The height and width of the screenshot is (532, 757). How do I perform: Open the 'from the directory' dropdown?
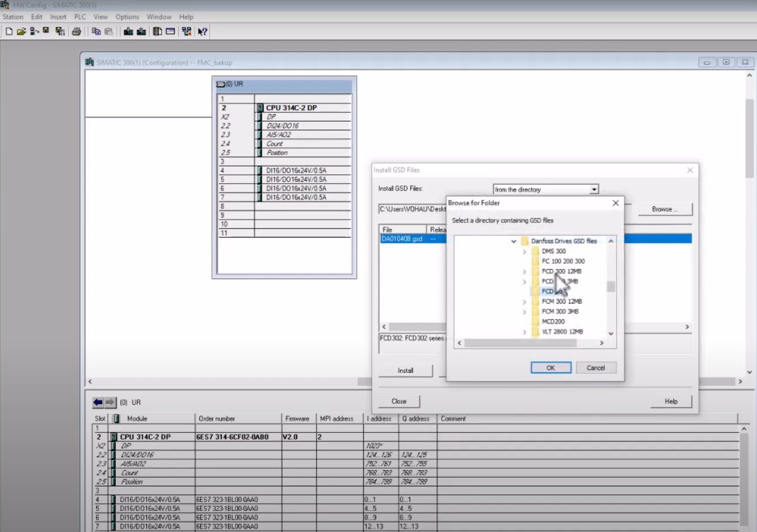pyautogui.click(x=594, y=189)
